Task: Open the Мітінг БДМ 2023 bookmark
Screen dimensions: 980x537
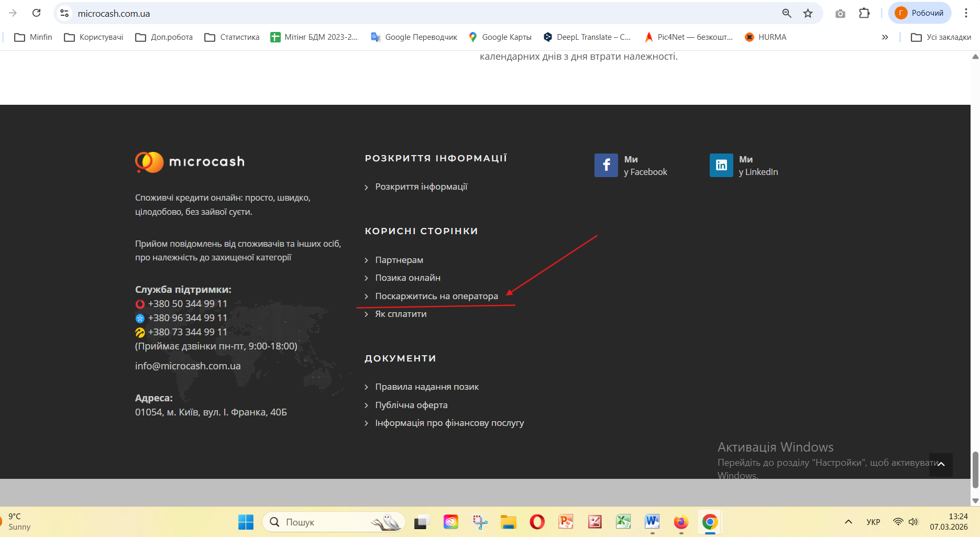Action: point(314,37)
